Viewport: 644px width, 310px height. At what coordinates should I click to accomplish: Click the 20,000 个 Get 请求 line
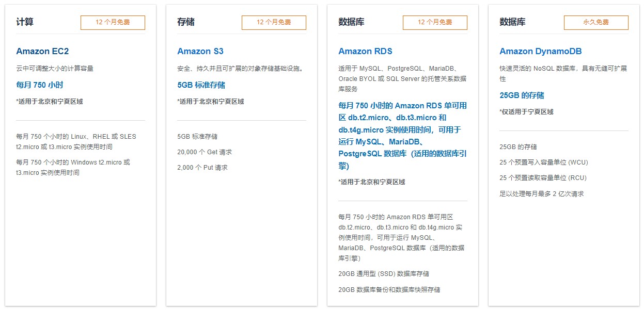(205, 152)
